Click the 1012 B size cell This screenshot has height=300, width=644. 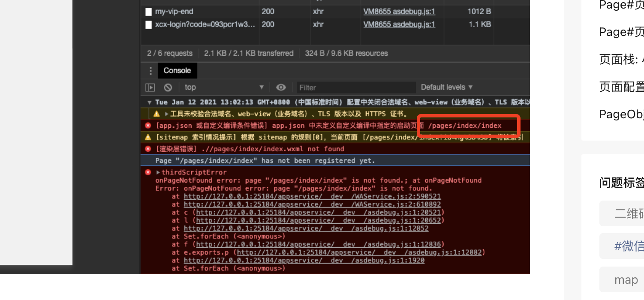479,12
